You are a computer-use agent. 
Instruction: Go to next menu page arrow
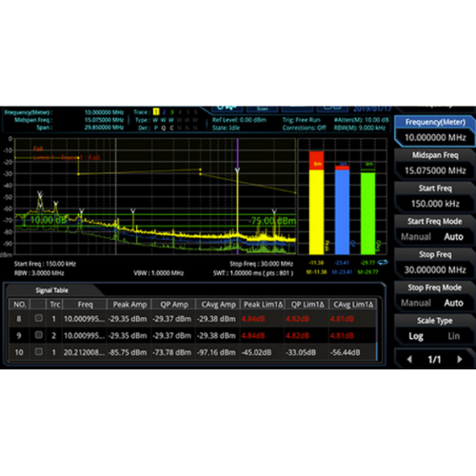tap(459, 359)
